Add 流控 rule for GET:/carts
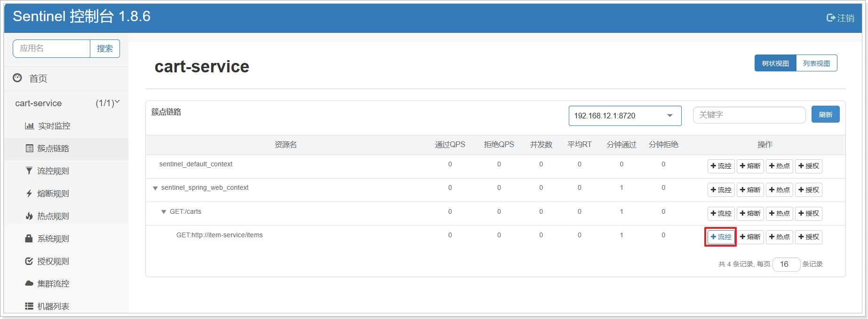The image size is (868, 319). click(721, 213)
